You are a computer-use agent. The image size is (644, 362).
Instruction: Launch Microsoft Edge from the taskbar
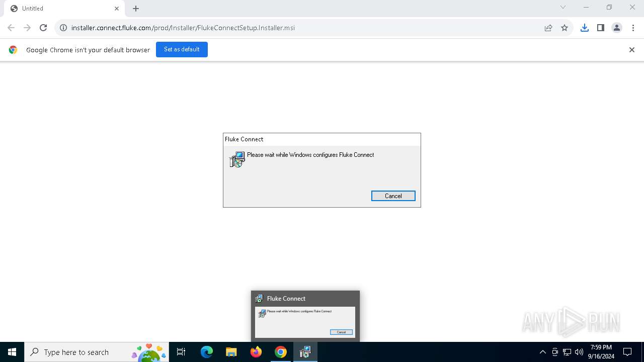point(206,352)
